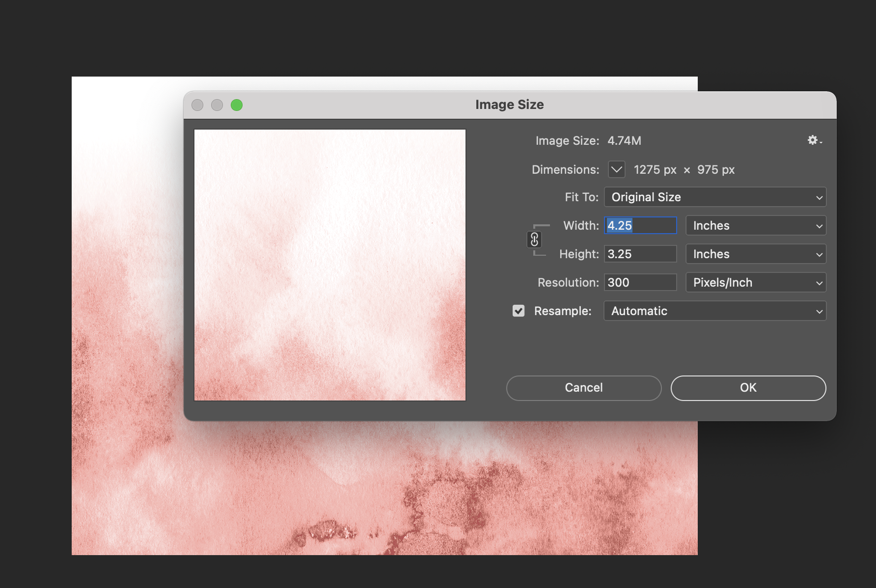Click the chevron on the Fit To menu
The image size is (876, 588).
(x=818, y=197)
